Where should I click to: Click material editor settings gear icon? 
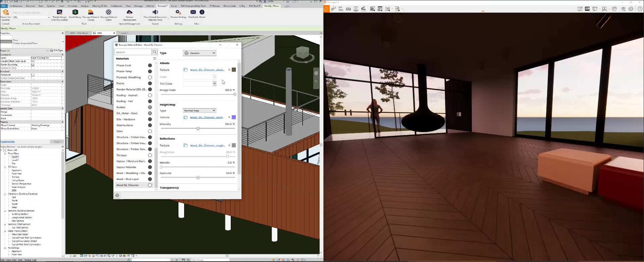tap(117, 195)
